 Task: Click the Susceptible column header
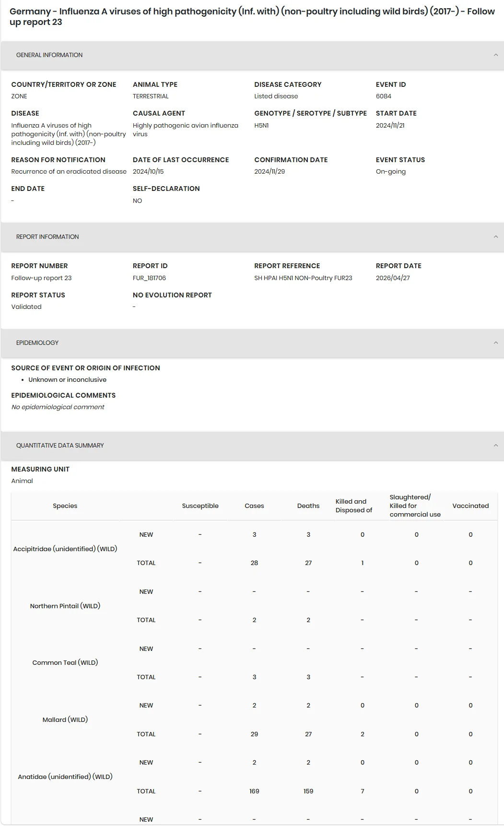click(200, 506)
